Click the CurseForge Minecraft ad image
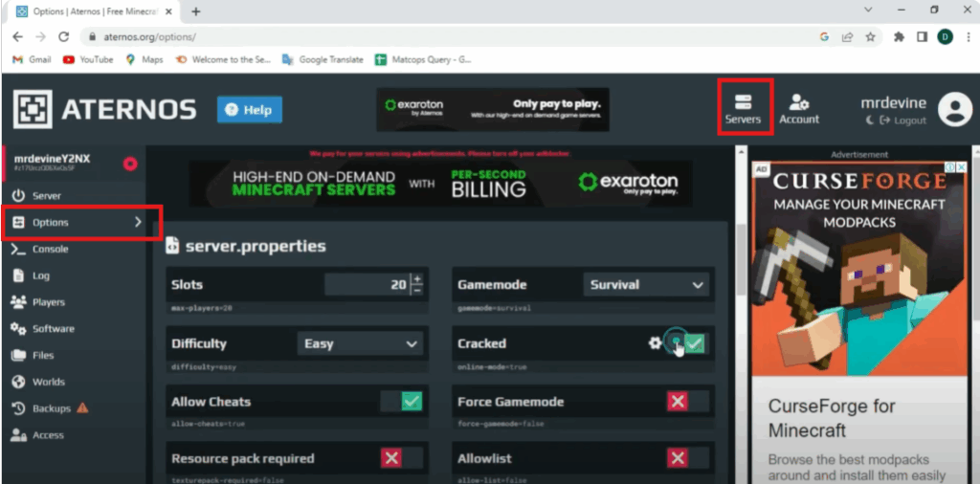 pyautogui.click(x=858, y=269)
